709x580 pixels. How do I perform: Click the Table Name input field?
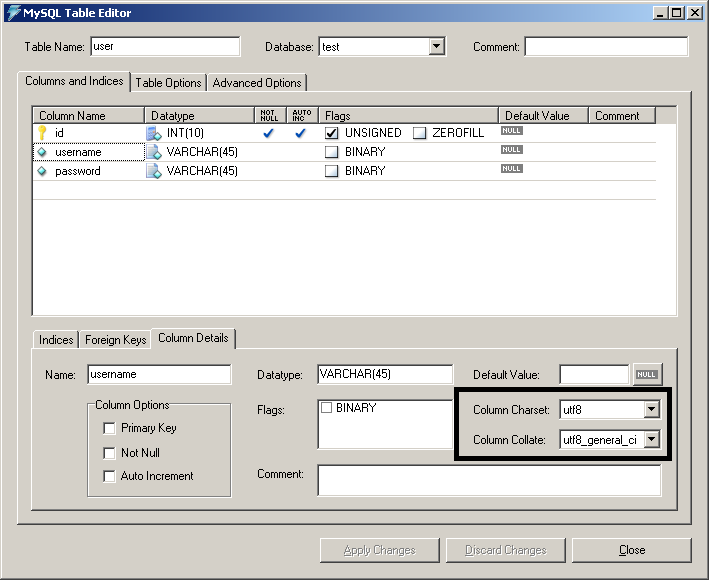click(165, 46)
